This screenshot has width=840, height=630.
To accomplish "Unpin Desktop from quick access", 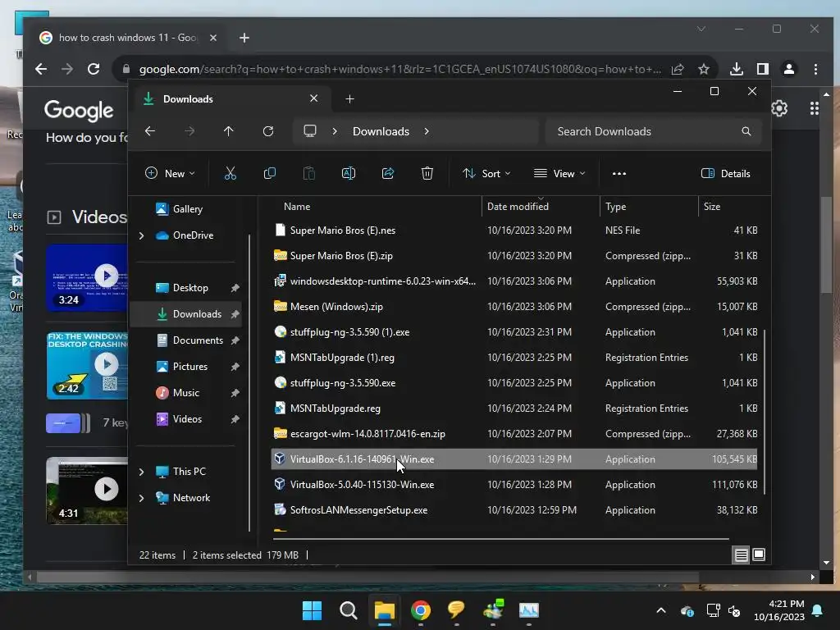I will (x=235, y=288).
